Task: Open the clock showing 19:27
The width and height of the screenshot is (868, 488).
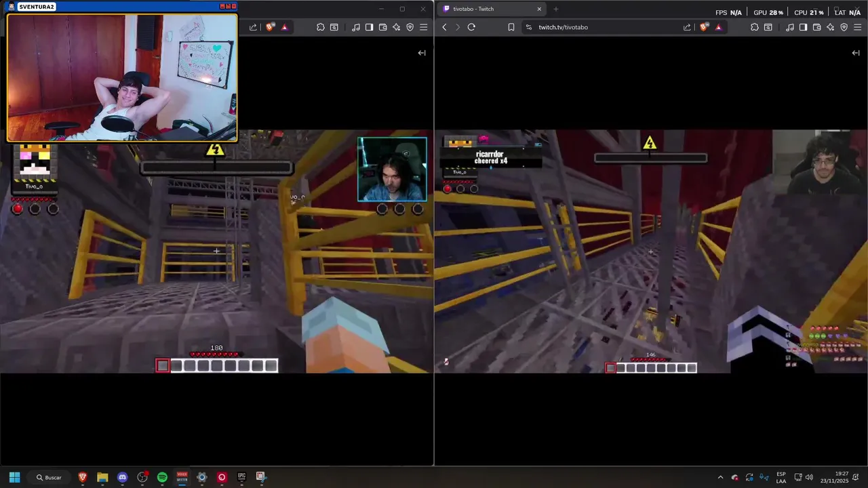Action: (834, 477)
